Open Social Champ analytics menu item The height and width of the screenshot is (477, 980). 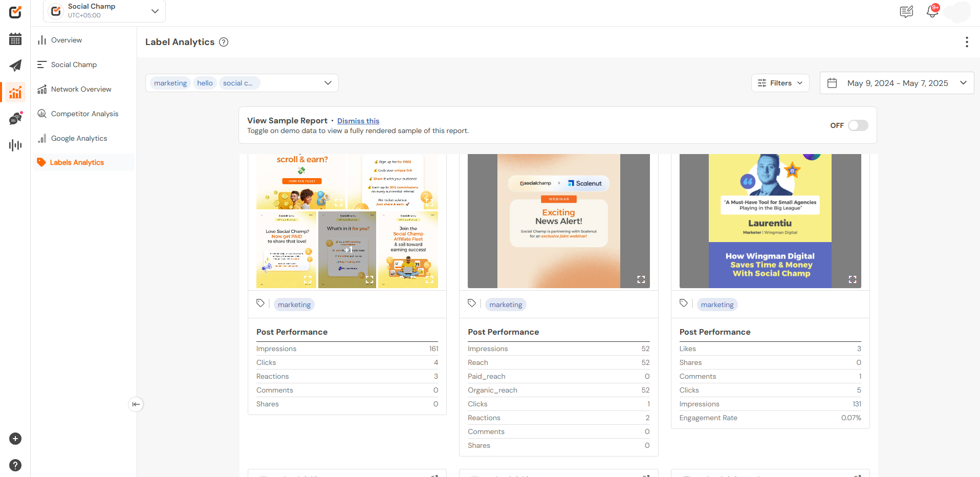click(74, 64)
